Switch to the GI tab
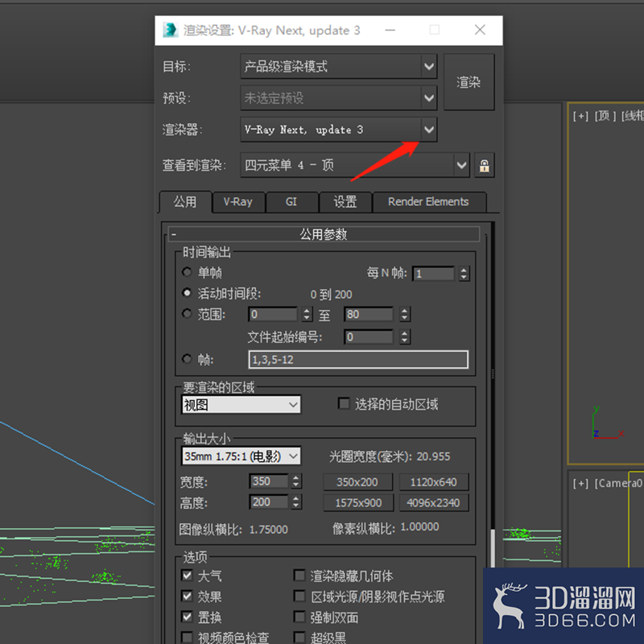Image resolution: width=644 pixels, height=644 pixels. point(291,202)
